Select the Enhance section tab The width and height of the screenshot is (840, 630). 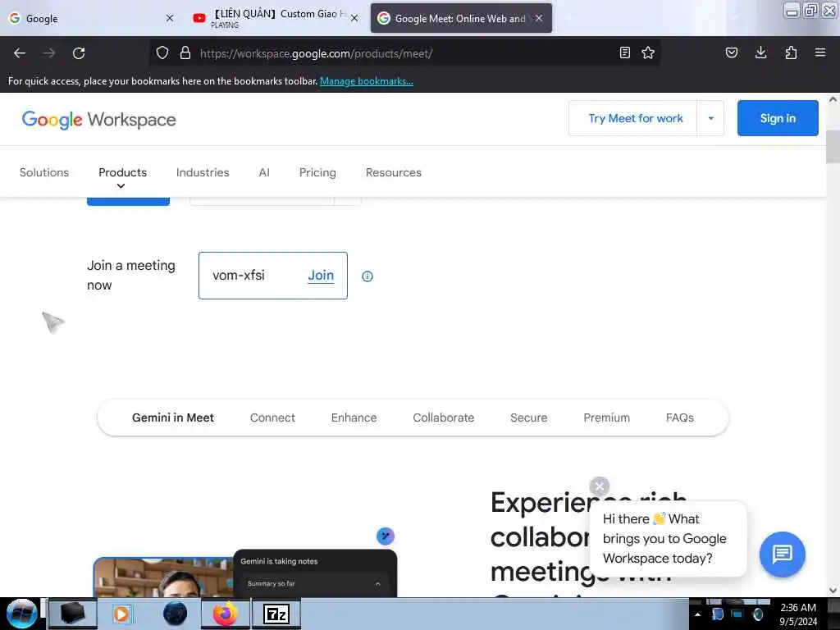click(x=354, y=418)
